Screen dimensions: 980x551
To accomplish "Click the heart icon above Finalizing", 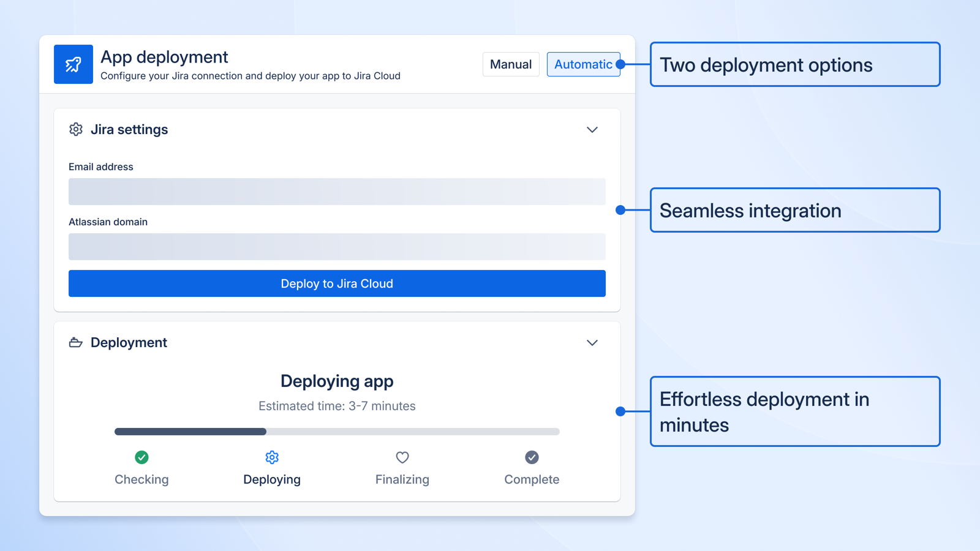I will 402,457.
